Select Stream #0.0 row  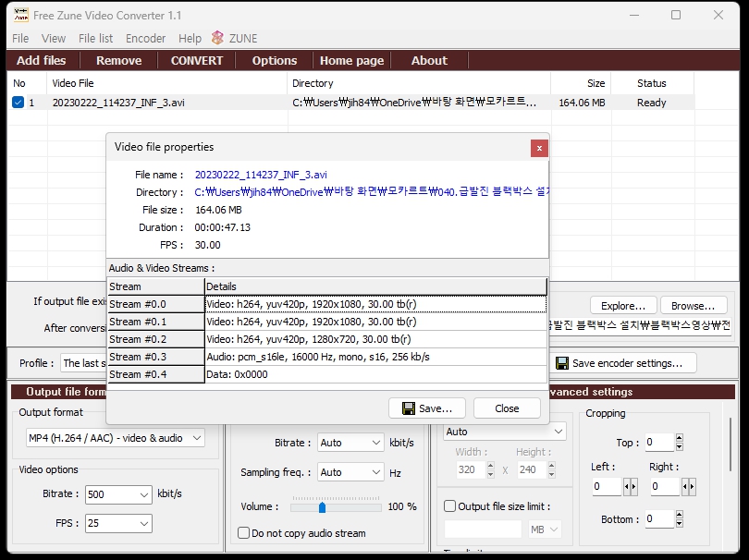pyautogui.click(x=326, y=304)
